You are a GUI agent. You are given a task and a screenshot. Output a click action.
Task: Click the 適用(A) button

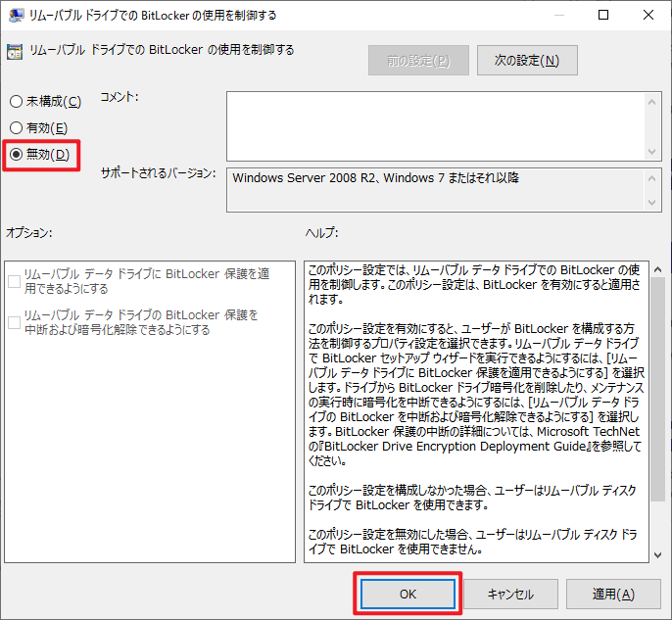pyautogui.click(x=613, y=594)
